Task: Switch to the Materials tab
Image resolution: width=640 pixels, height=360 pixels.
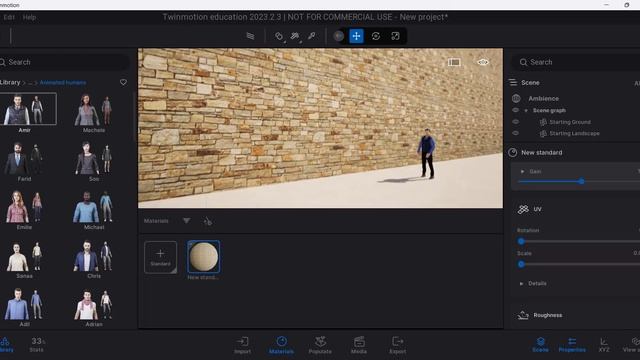Action: click(x=281, y=345)
